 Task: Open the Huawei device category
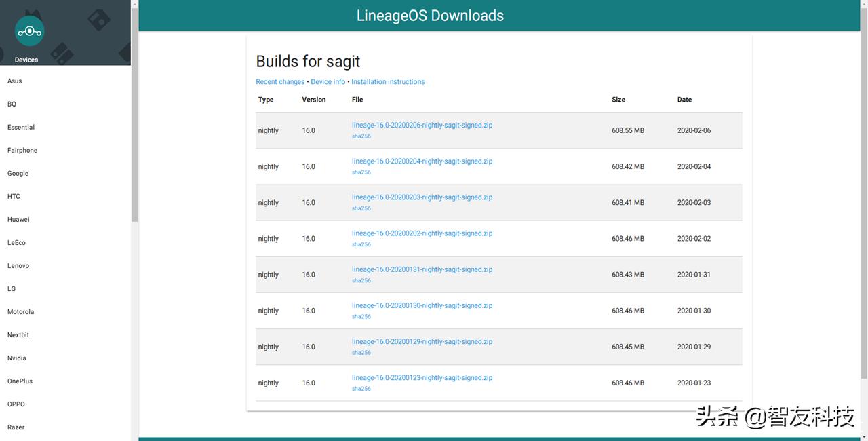[18, 219]
